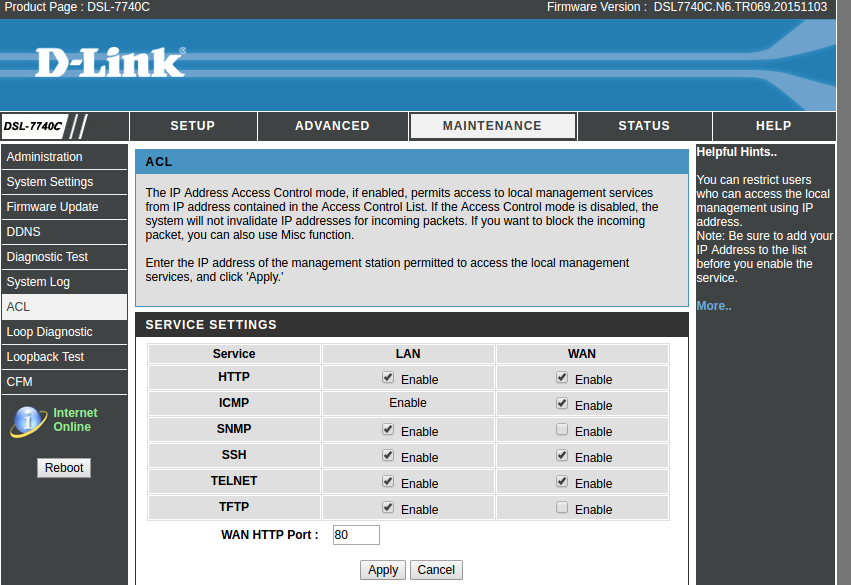This screenshot has width=851, height=585.
Task: Disable TELNET access on the WAN
Action: tap(562, 481)
